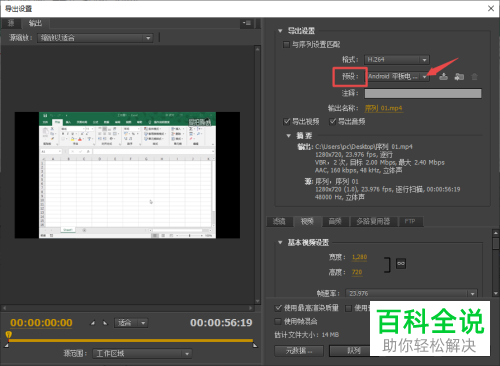The height and width of the screenshot is (366, 500).
Task: Click the current timecode 00:00:00:00
Action: pos(41,323)
